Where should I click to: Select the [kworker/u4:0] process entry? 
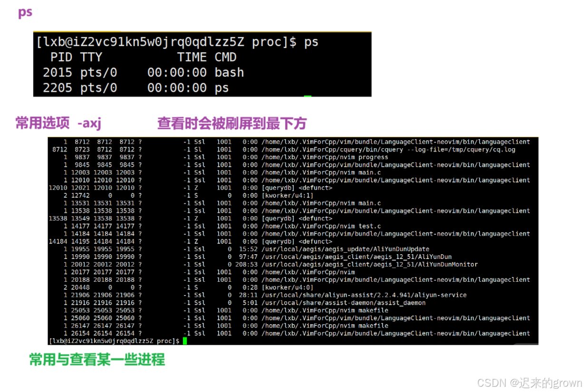tap(287, 287)
